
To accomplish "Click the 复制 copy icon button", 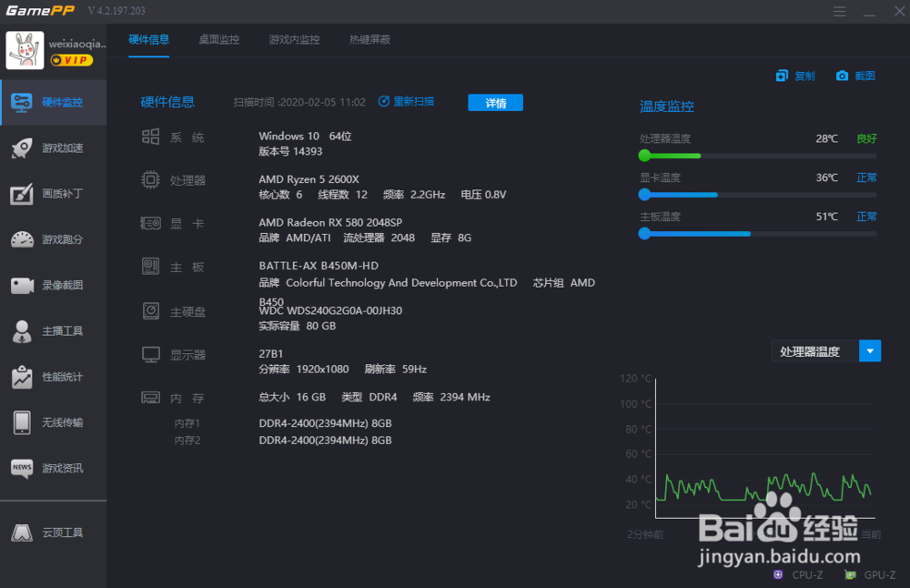I will tap(795, 76).
